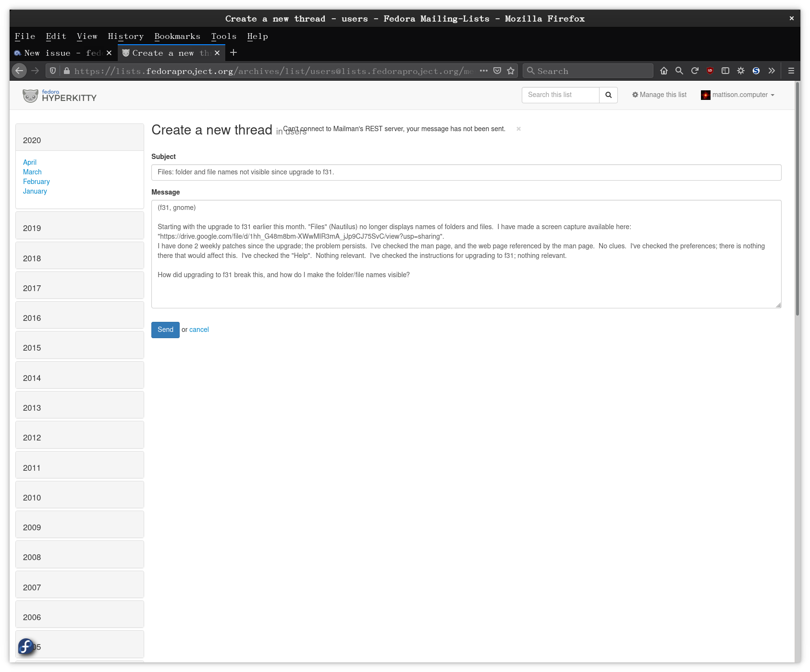
Task: Go back to the previous page
Action: [x=19, y=71]
